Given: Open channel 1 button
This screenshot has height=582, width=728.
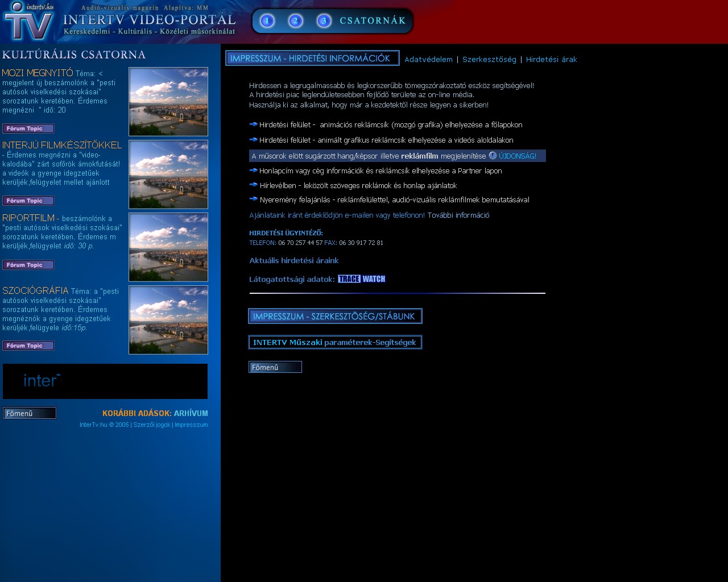Looking at the screenshot, I should (x=267, y=21).
